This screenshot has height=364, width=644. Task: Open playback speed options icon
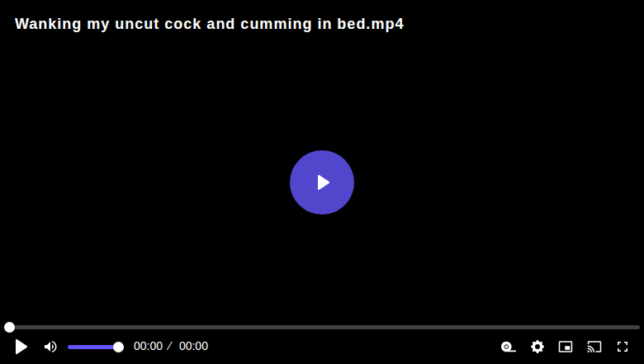pyautogui.click(x=509, y=347)
